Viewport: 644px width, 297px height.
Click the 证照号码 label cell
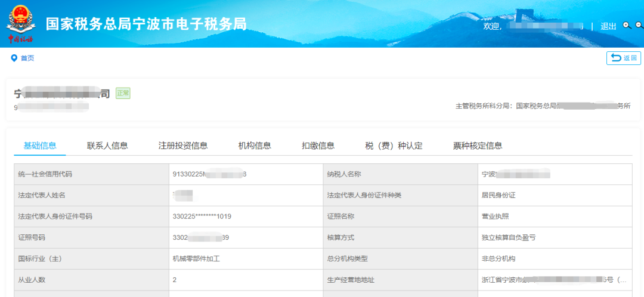tap(92, 238)
